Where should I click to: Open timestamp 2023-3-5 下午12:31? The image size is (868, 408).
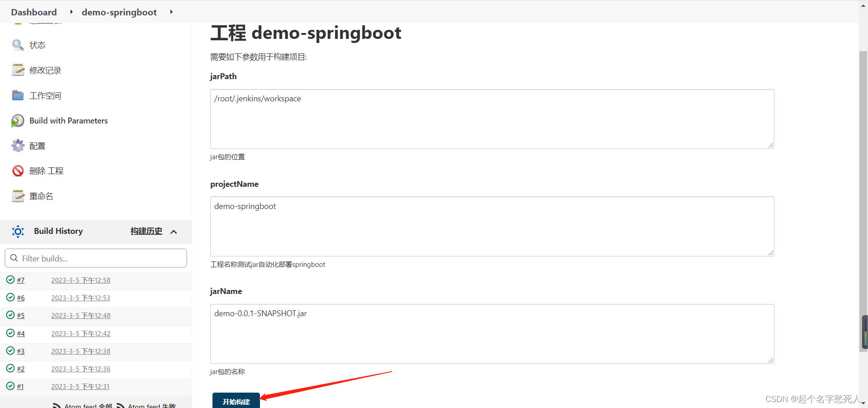[80, 386]
